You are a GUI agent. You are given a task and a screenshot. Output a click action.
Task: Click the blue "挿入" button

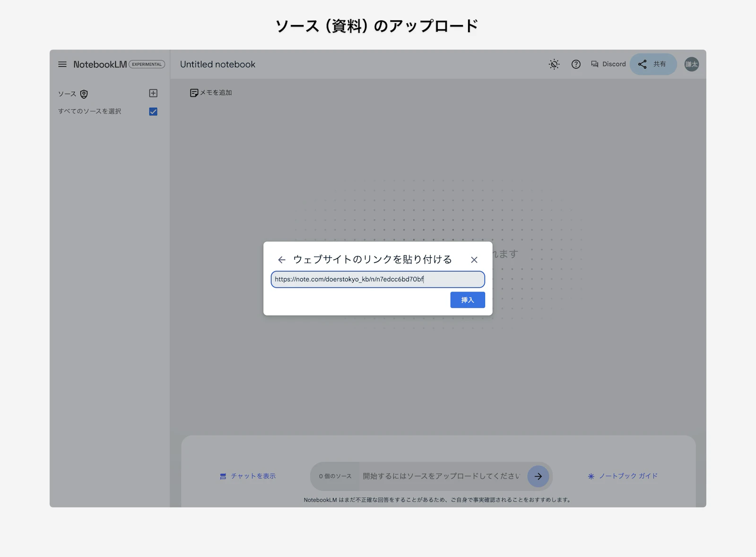468,300
